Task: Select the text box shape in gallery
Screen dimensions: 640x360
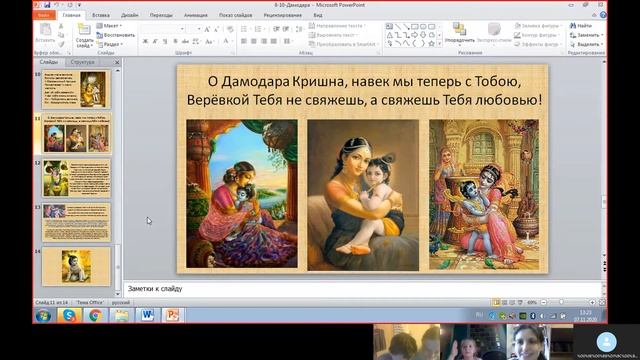Action: [x=389, y=27]
